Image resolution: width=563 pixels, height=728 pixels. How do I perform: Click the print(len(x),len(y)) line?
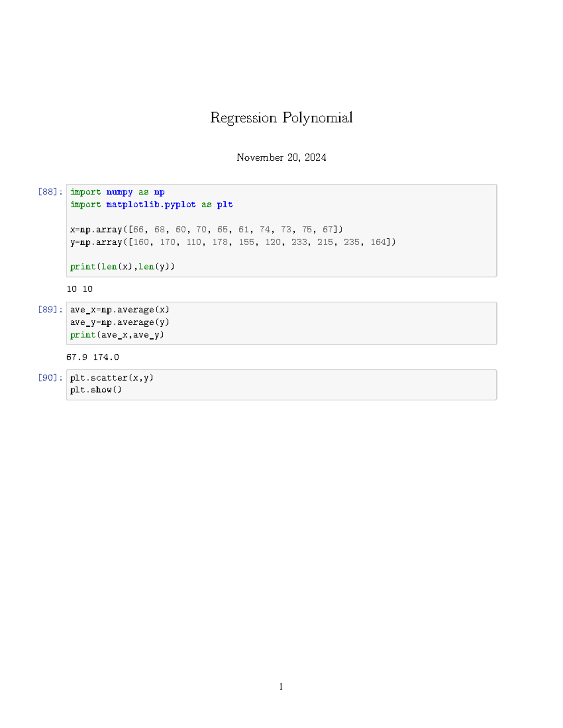(122, 267)
